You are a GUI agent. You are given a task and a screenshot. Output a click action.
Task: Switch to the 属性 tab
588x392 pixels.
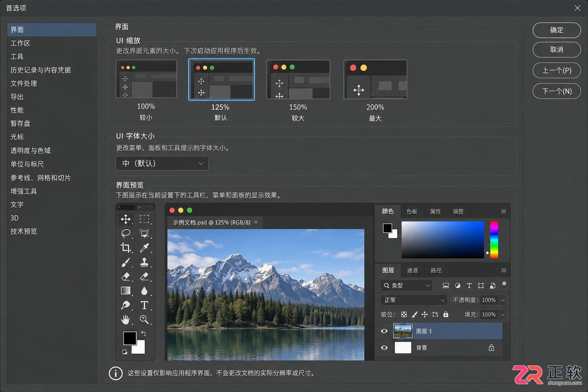[x=435, y=211]
